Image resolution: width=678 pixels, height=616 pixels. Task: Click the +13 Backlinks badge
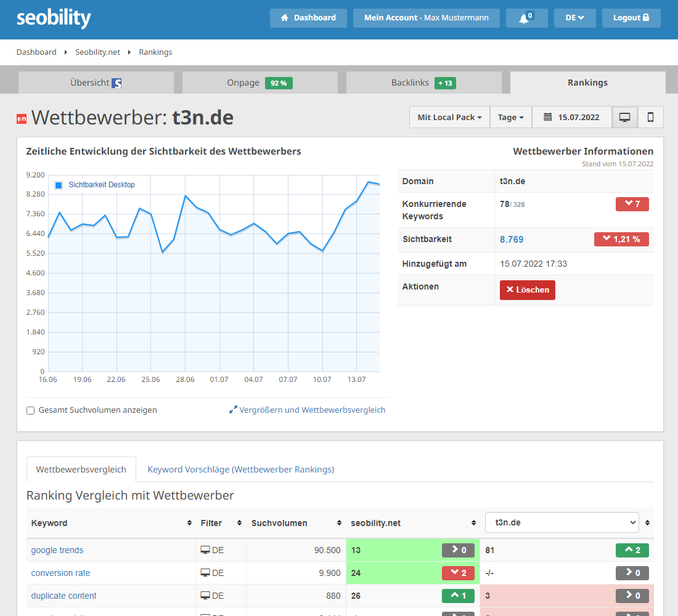pyautogui.click(x=445, y=83)
